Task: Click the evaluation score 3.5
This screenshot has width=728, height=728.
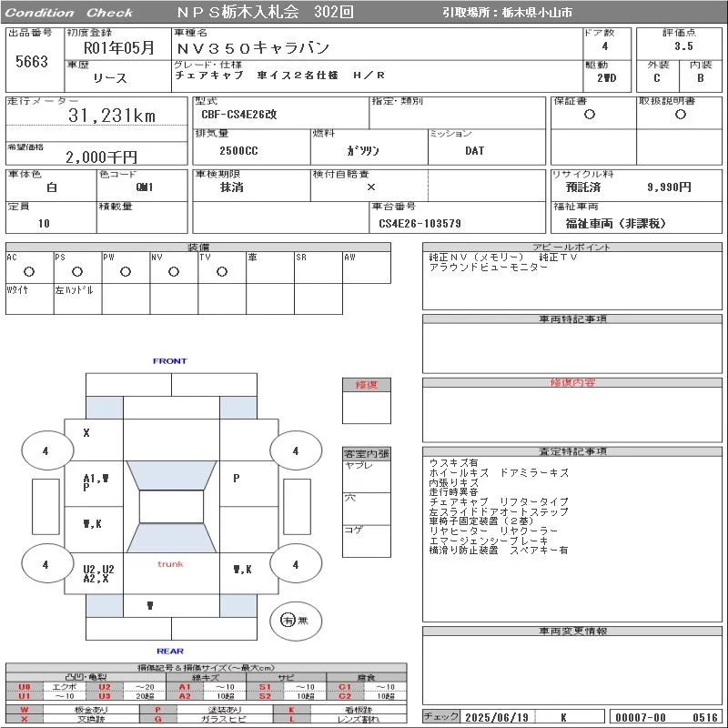Action: [x=683, y=46]
